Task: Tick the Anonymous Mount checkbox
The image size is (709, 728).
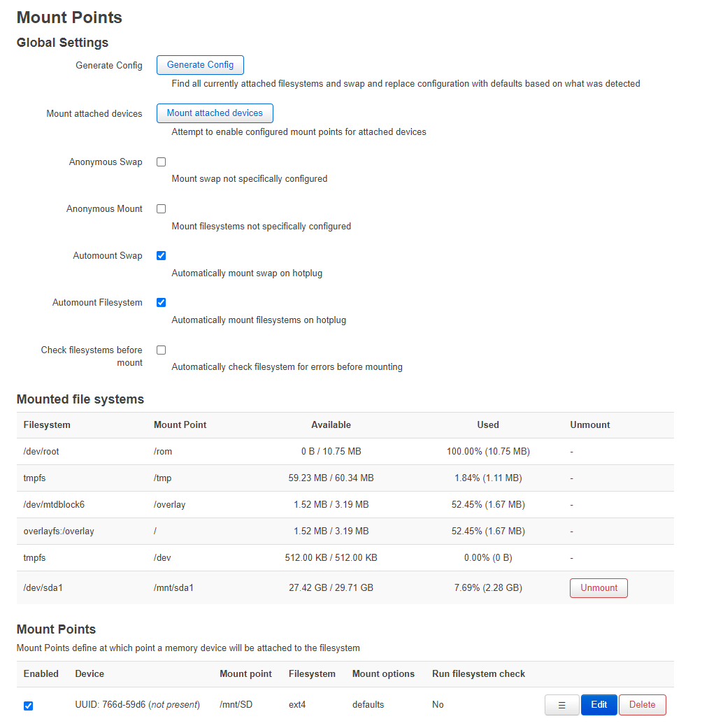Action: (161, 209)
